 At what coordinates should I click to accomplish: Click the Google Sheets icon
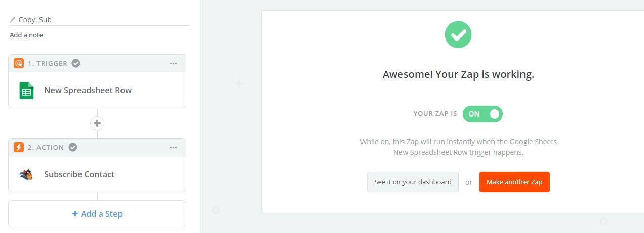point(26,90)
